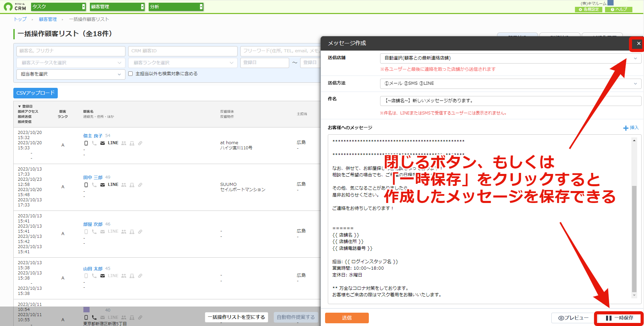Open the 顧客管理 dropdown menu
Screen dimensions: 644x326
point(117,6)
